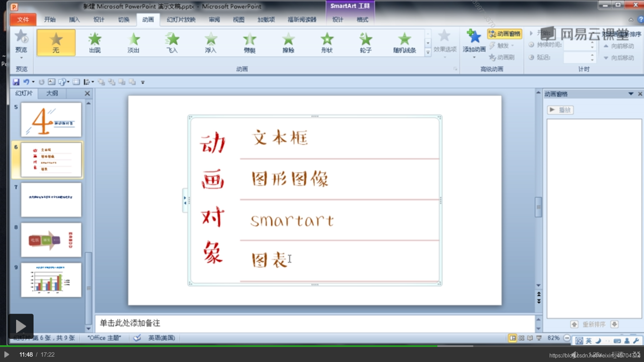Switch to slide sorter view icon
Image resolution: width=644 pixels, height=362 pixels.
(x=521, y=338)
